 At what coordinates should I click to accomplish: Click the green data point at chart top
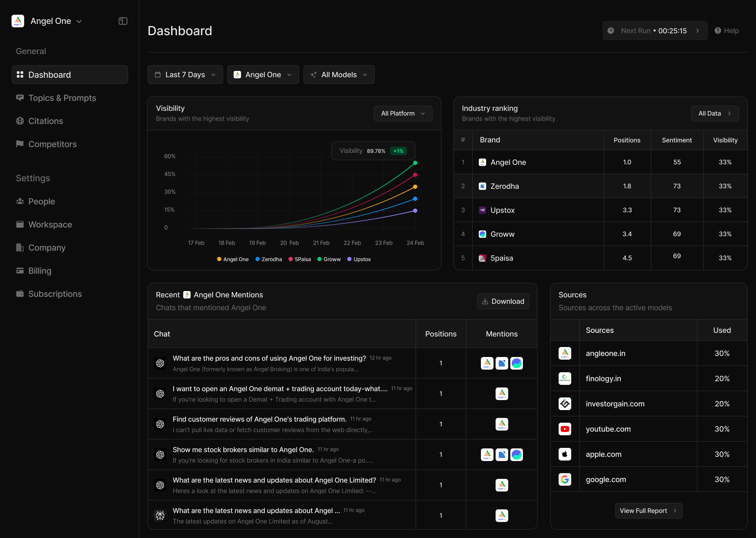(x=415, y=163)
